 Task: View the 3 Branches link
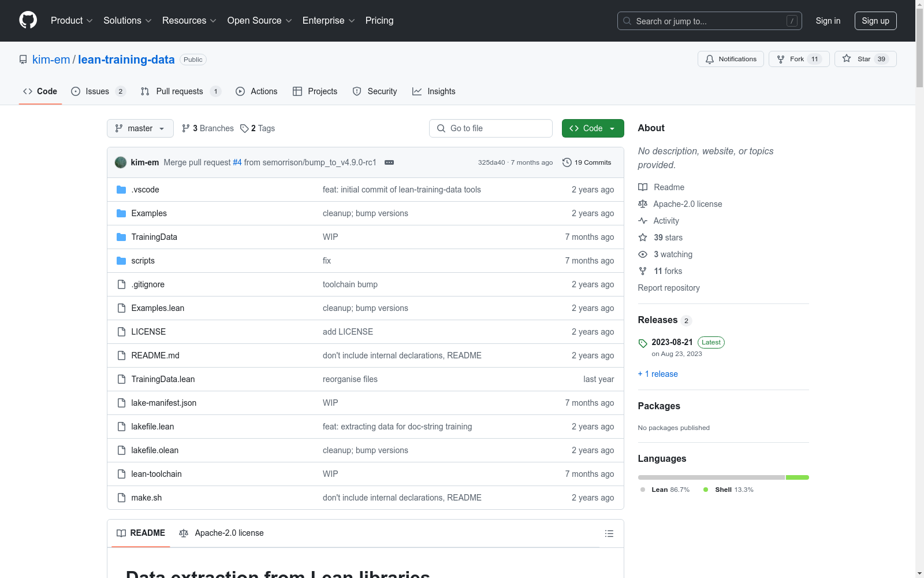pos(207,128)
